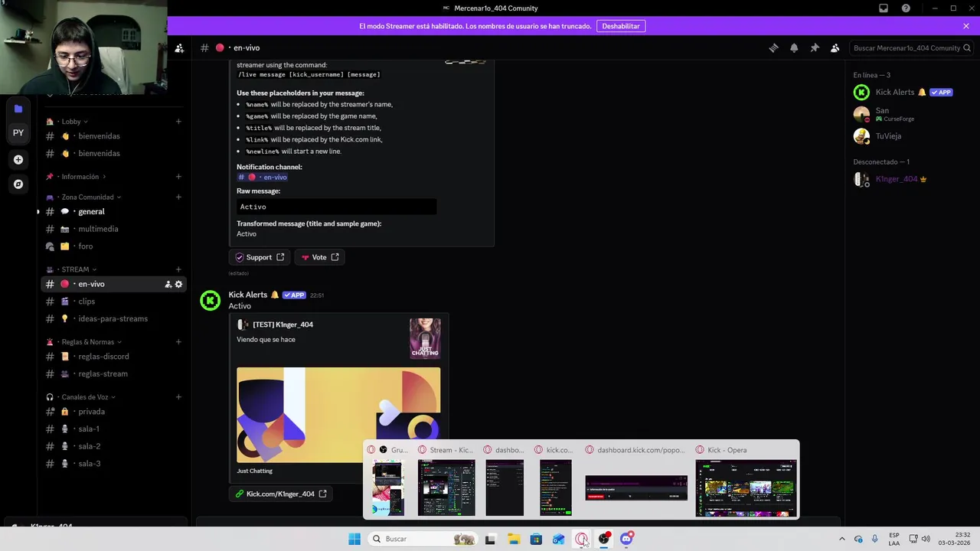Viewport: 980px width, 551px height.
Task: Select San in member list
Action: pos(907,114)
